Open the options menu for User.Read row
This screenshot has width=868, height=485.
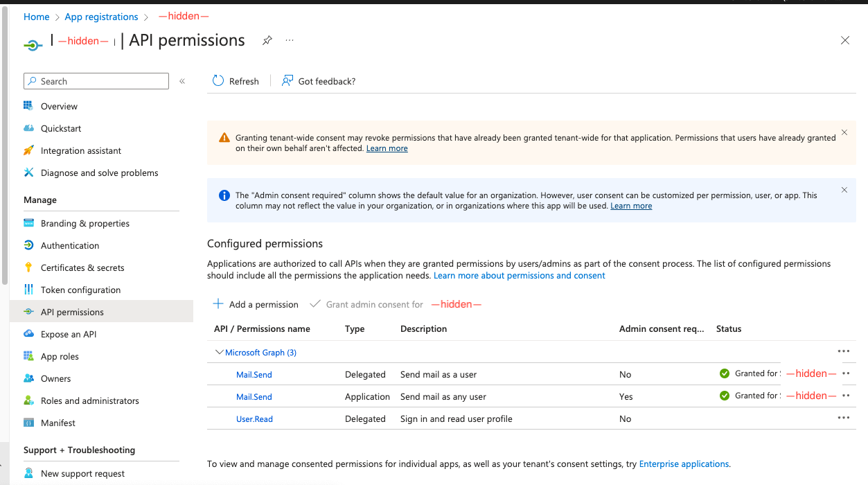click(844, 418)
